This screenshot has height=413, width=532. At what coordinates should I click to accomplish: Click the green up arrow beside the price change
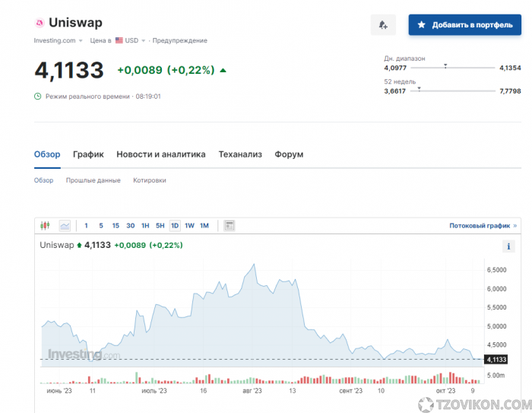[223, 70]
